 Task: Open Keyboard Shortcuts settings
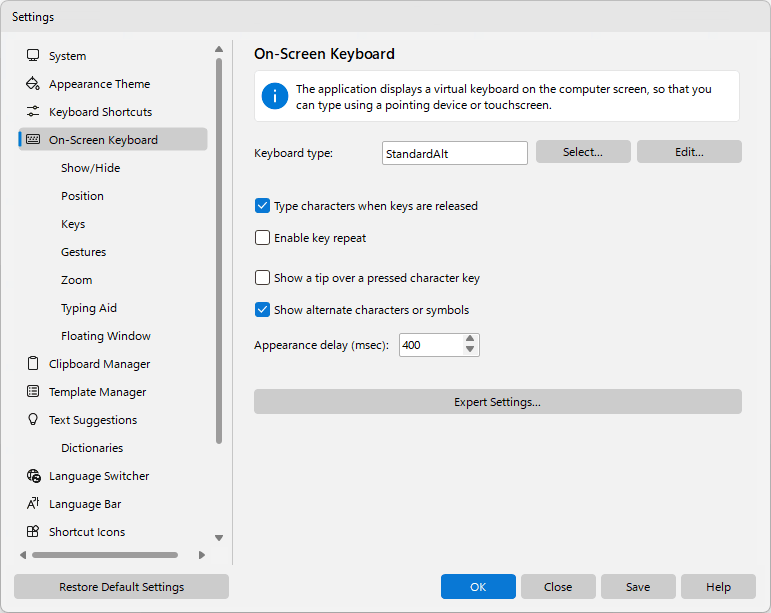click(100, 112)
